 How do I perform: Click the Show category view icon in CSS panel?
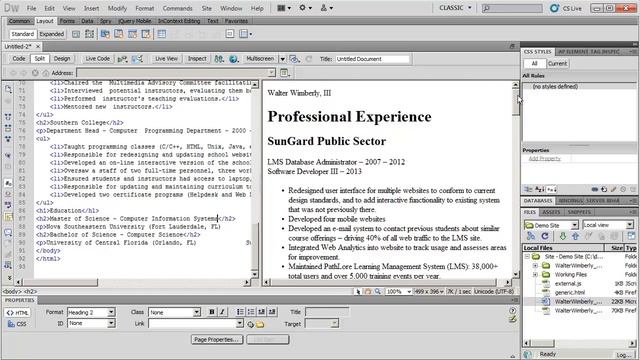(x=528, y=189)
